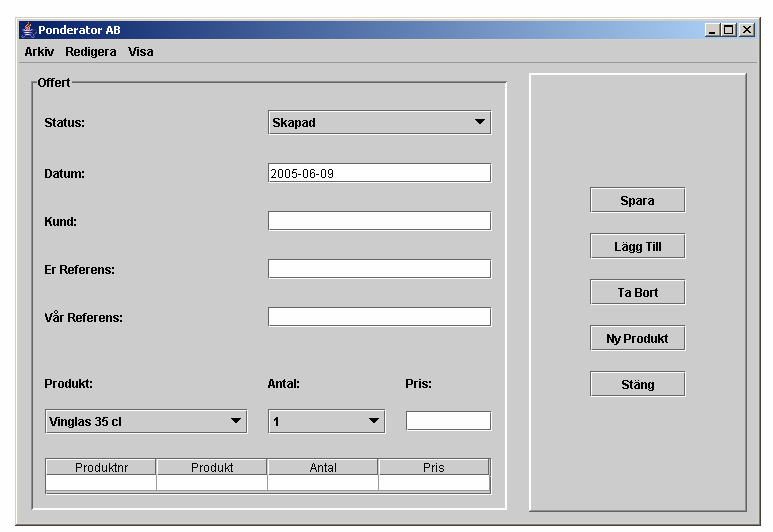Click the Ponderator AB title text
773x532 pixels.
[x=79, y=30]
